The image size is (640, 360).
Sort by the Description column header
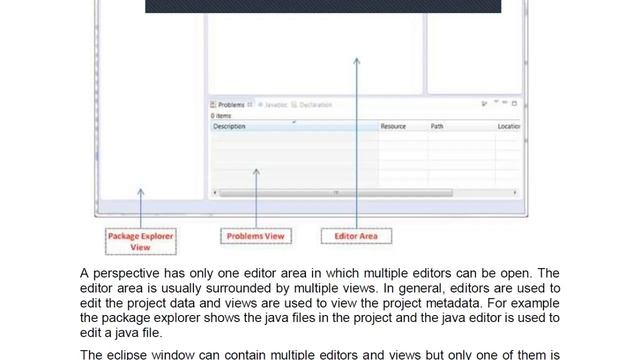[294, 126]
